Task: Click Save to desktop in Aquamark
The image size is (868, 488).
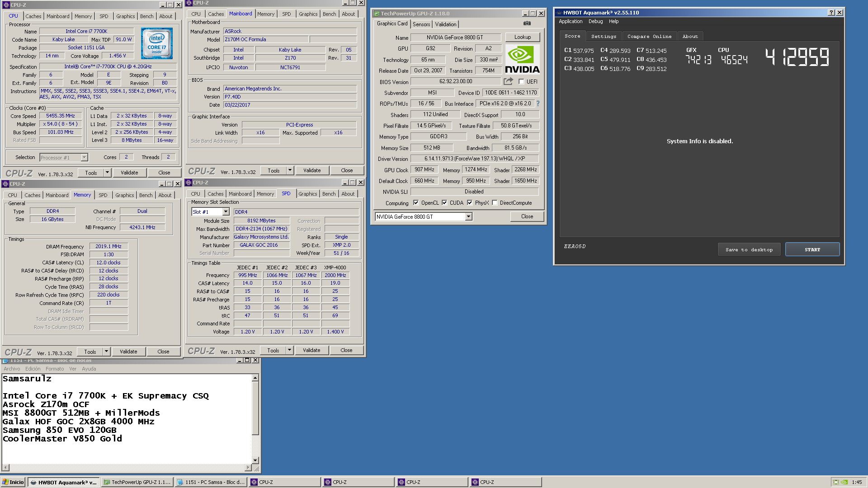Action: click(x=749, y=249)
